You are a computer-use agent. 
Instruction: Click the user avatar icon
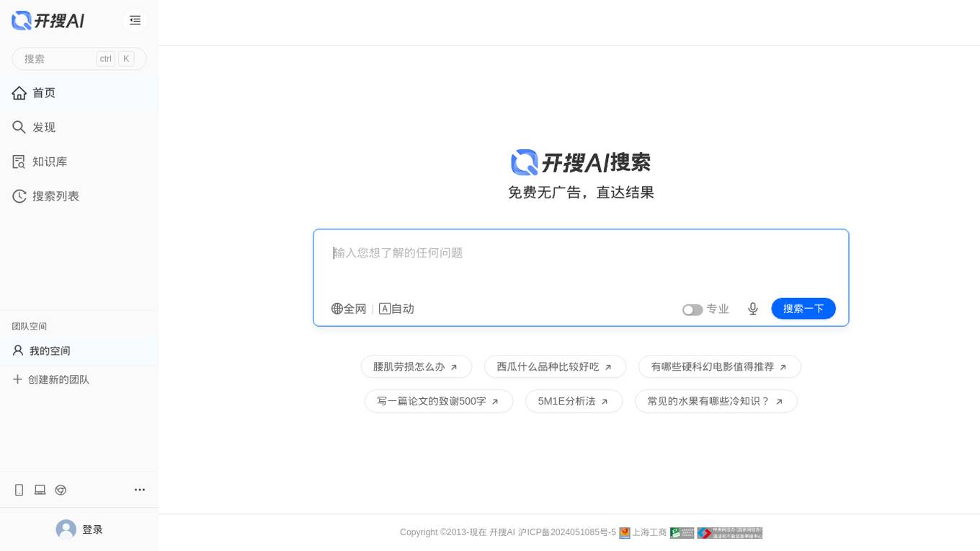(66, 529)
